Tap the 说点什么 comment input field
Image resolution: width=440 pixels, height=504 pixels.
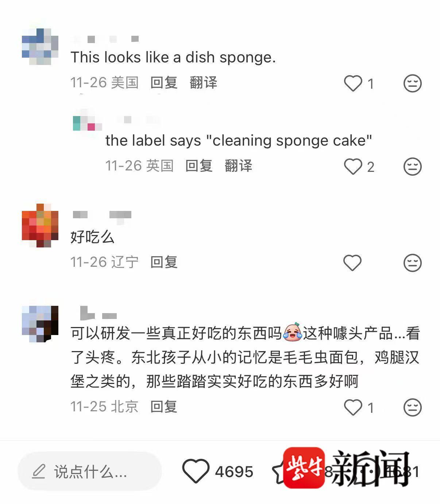(x=90, y=472)
